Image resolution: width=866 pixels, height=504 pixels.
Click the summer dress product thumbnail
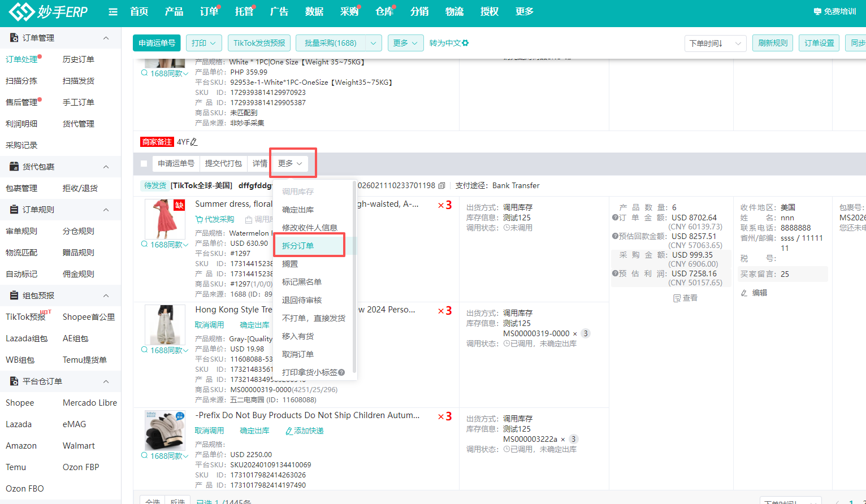coord(164,219)
